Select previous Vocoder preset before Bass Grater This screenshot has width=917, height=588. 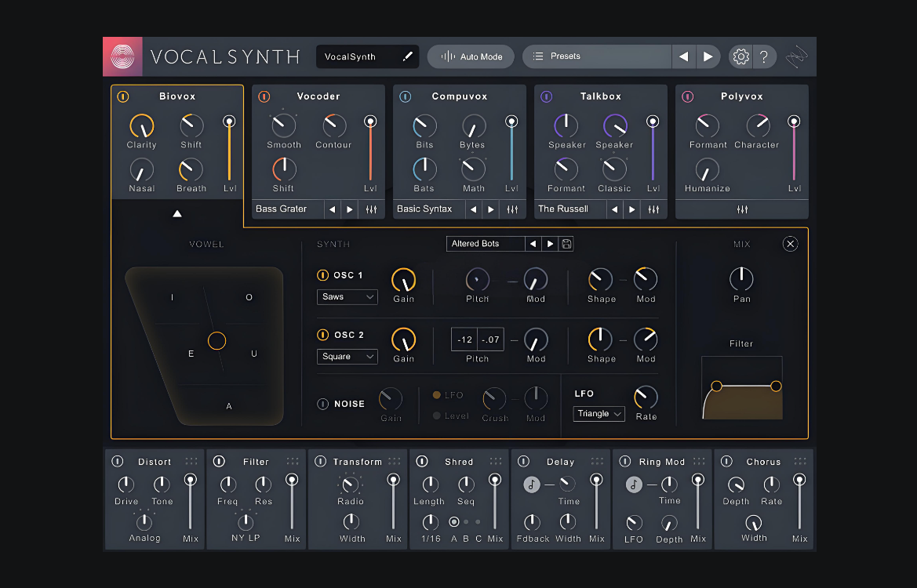click(332, 209)
